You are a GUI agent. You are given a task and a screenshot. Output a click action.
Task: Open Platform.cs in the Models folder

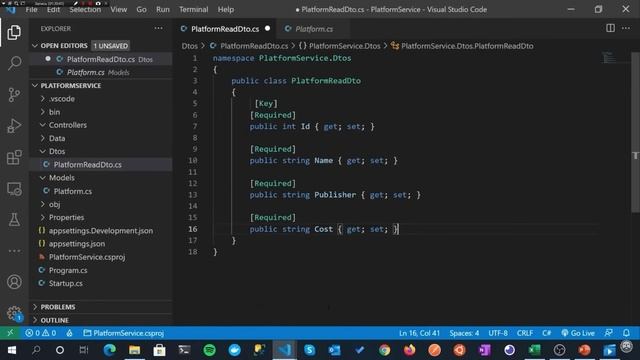pyautogui.click(x=72, y=191)
